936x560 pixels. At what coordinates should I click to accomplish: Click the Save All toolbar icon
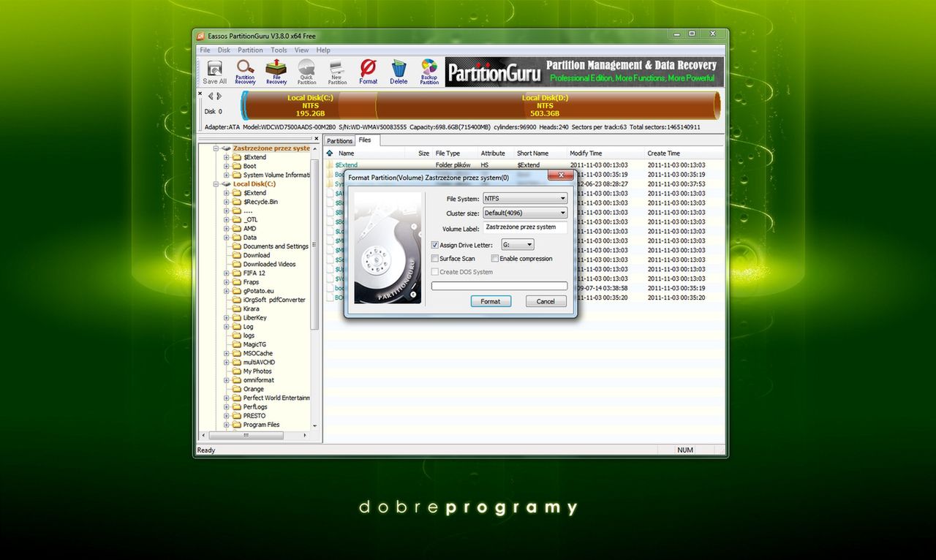(x=214, y=72)
